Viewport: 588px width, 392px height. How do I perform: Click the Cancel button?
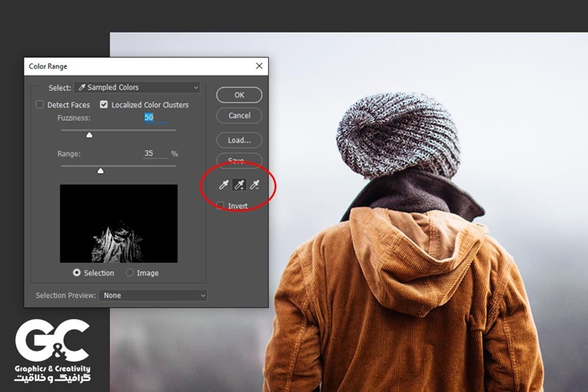[x=239, y=116]
